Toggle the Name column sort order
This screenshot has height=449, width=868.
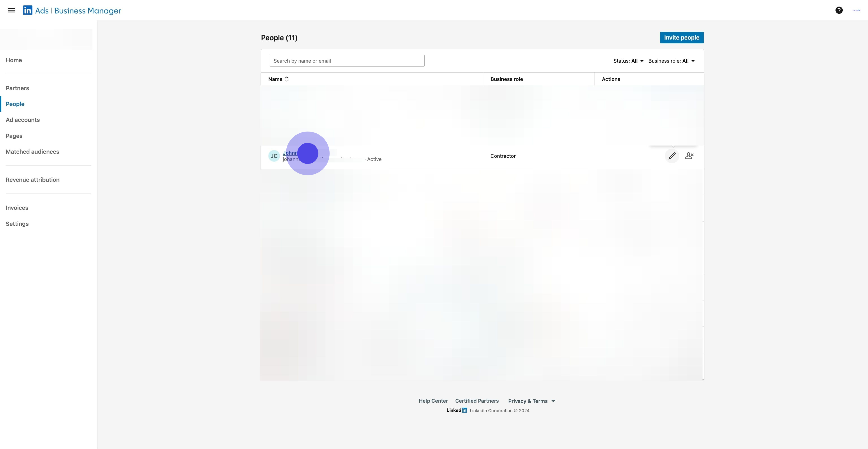point(287,79)
